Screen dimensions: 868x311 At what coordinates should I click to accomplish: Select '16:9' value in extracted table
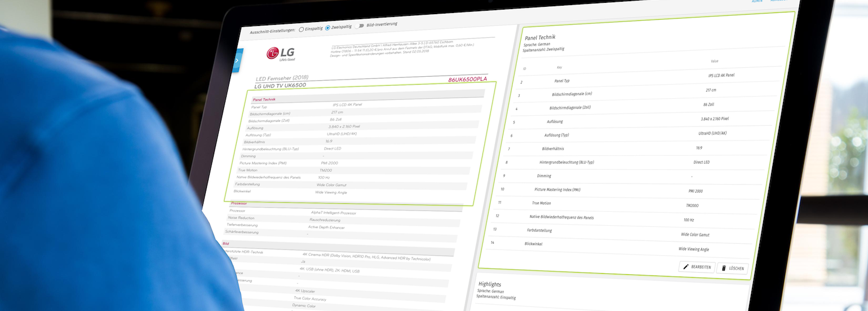tap(699, 148)
